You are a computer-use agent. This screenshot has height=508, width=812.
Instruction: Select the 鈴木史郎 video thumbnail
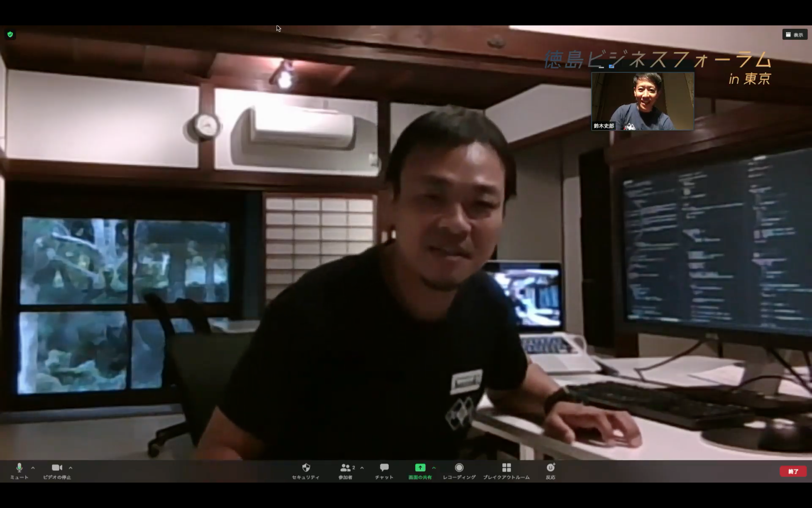pos(643,101)
